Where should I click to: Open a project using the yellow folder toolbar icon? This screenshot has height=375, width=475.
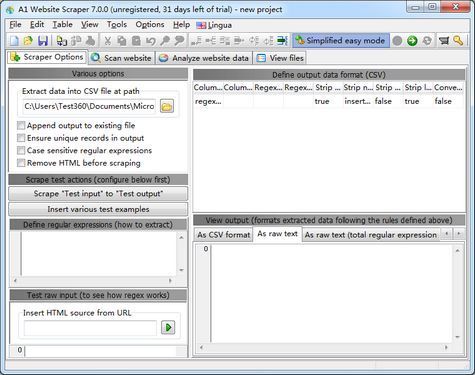coord(28,41)
